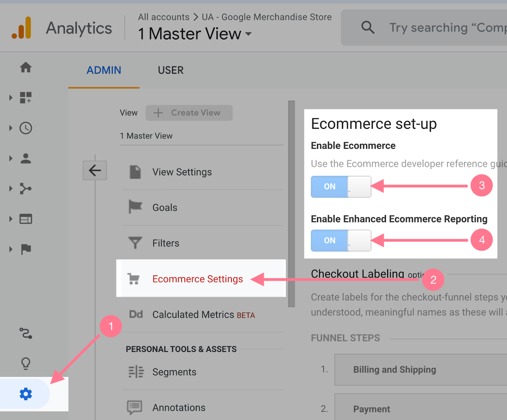
Task: Click the FUNNEL STEPS label
Action: click(x=345, y=338)
